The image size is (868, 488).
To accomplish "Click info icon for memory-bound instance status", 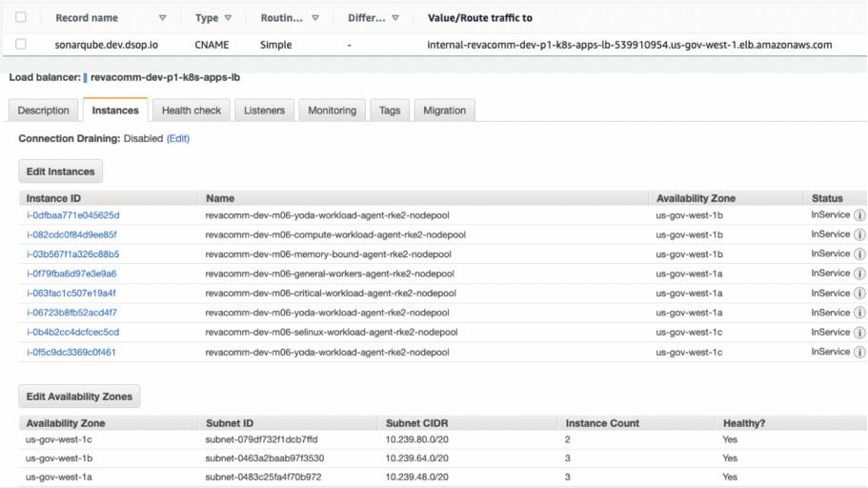I will (x=859, y=254).
